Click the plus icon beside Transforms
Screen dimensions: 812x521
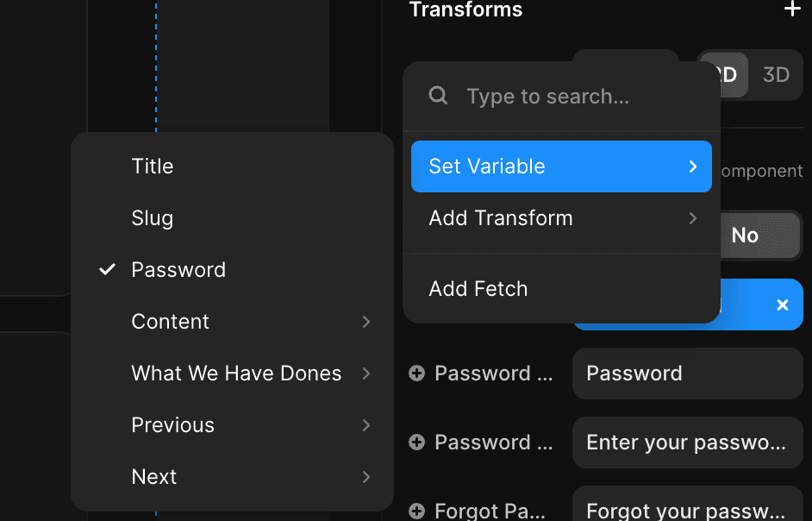click(x=792, y=9)
